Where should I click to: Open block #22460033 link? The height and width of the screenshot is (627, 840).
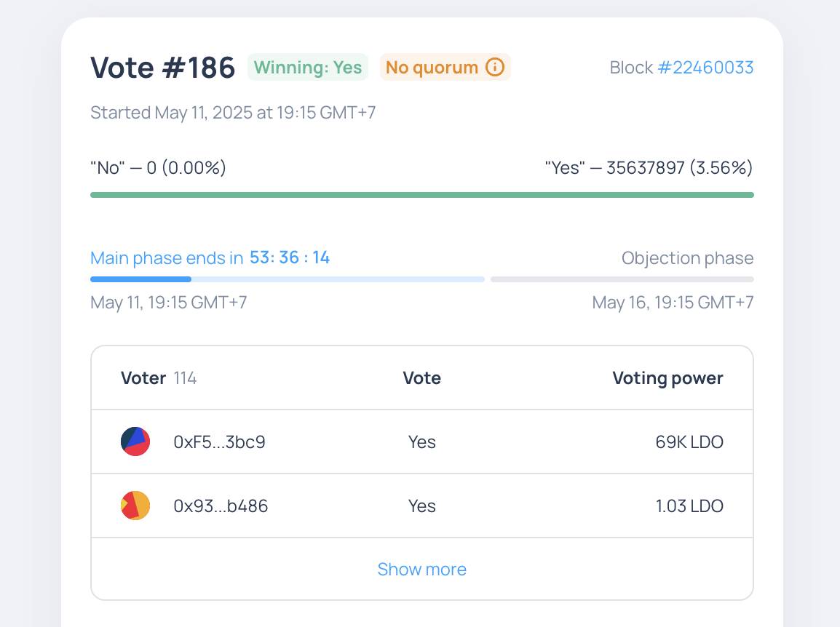click(705, 68)
